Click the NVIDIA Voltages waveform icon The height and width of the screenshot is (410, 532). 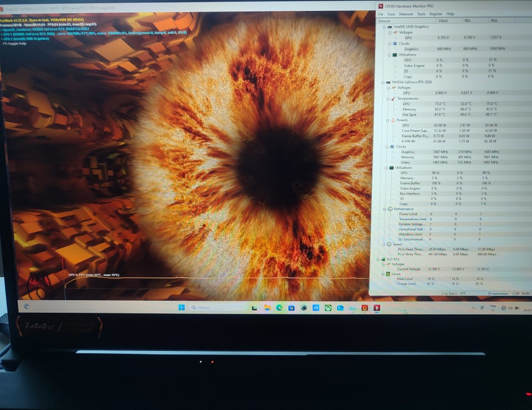coord(393,88)
